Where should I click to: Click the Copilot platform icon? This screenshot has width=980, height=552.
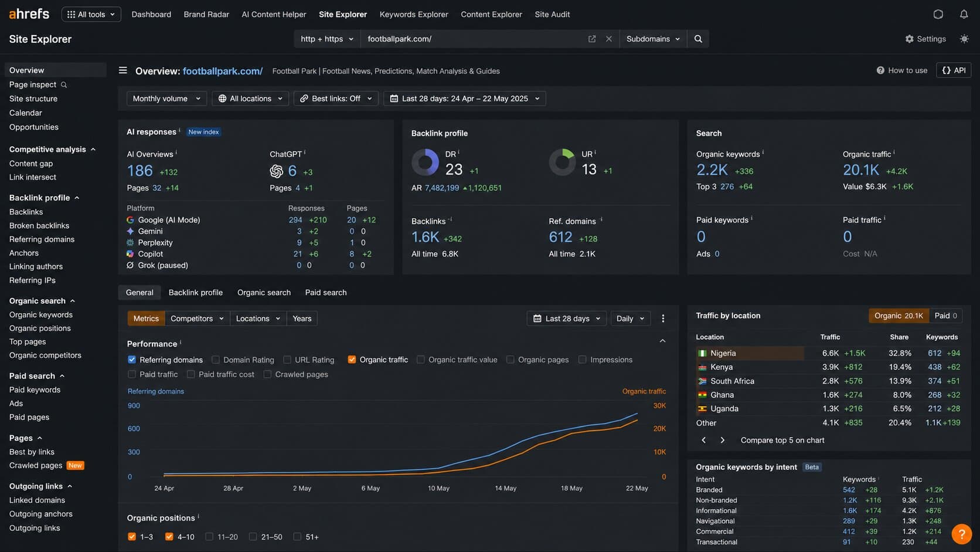pos(130,254)
